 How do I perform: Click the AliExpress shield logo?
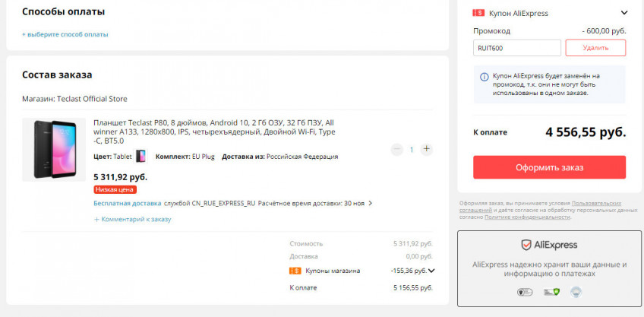point(526,245)
